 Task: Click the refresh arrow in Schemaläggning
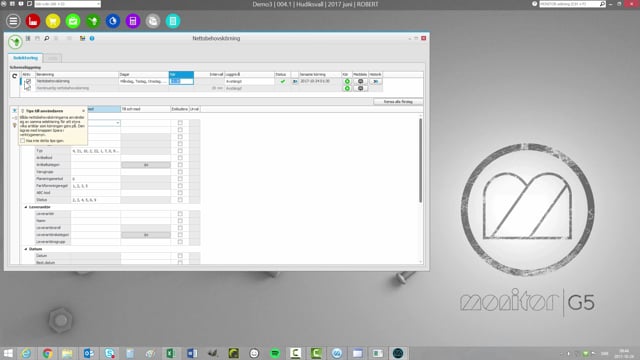15,76
